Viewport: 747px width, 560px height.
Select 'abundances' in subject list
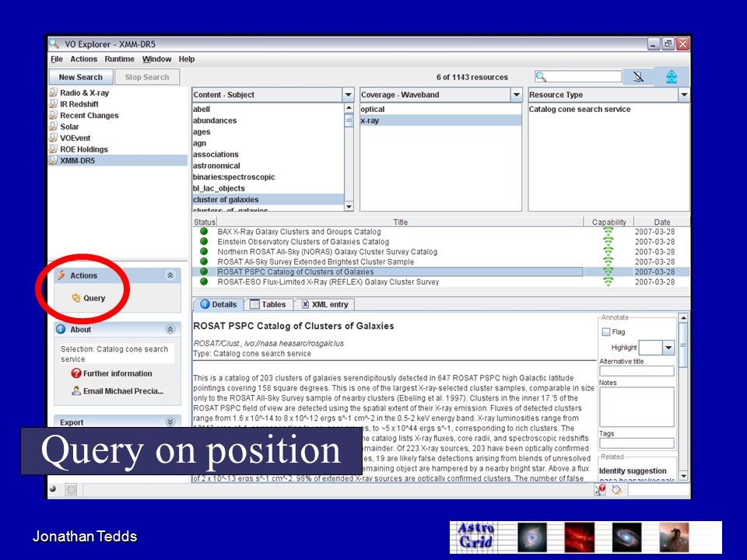268,121
